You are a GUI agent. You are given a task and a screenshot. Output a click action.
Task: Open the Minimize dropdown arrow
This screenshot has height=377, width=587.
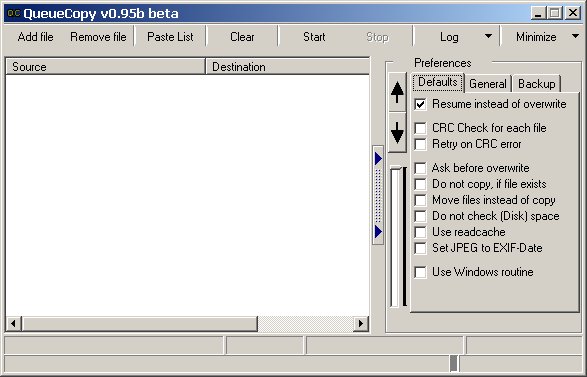(576, 36)
